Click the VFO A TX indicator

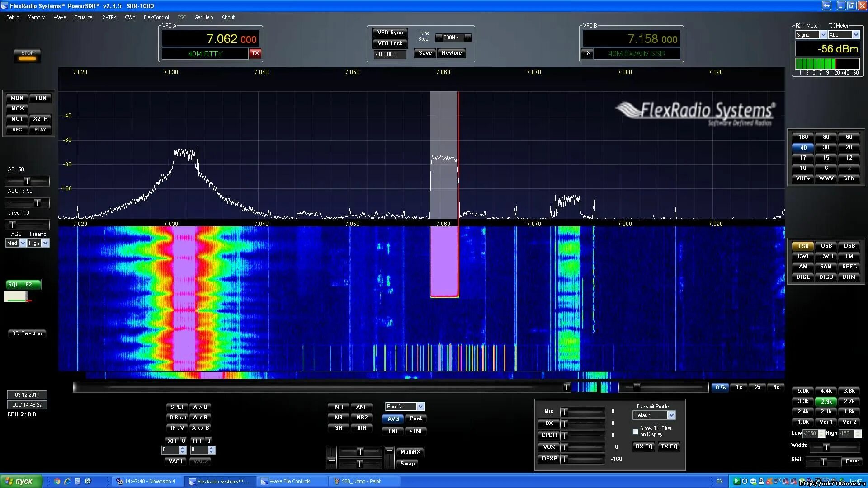pyautogui.click(x=255, y=53)
